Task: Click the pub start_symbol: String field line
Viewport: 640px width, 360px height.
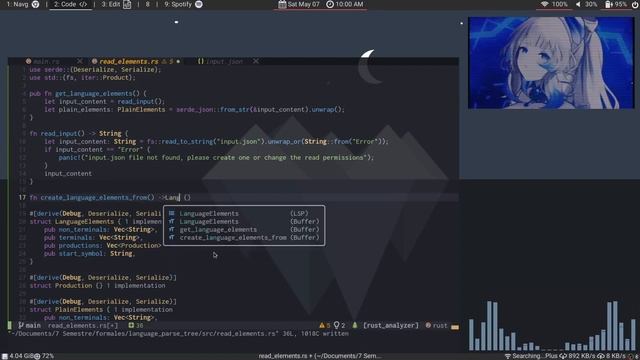Action: [x=89, y=253]
